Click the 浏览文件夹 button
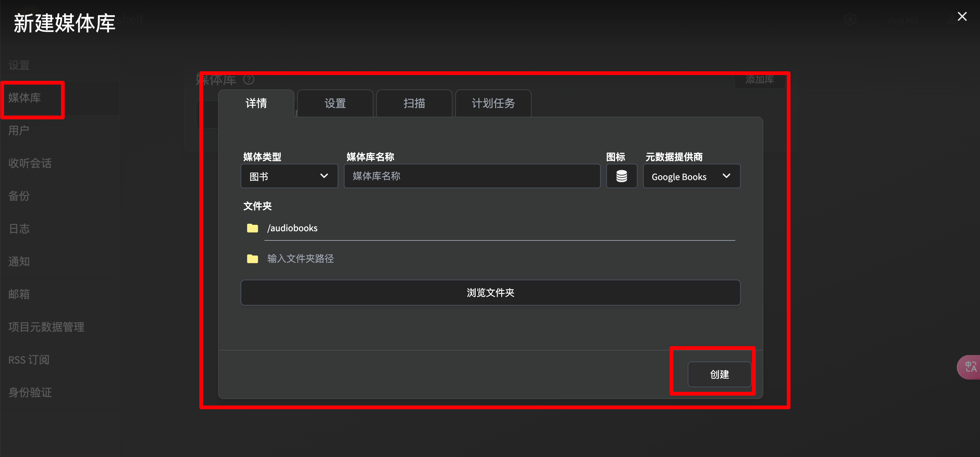Viewport: 980px width, 457px height. pyautogui.click(x=490, y=293)
